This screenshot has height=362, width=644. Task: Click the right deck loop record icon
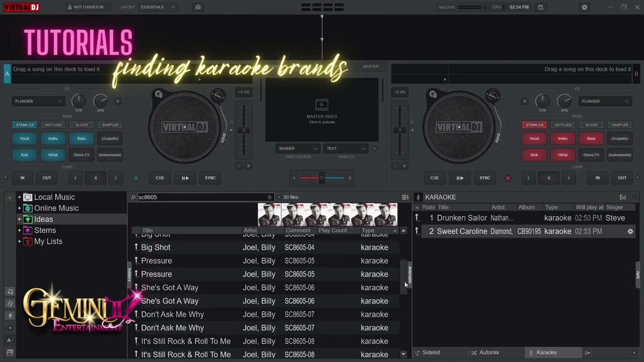(x=508, y=178)
